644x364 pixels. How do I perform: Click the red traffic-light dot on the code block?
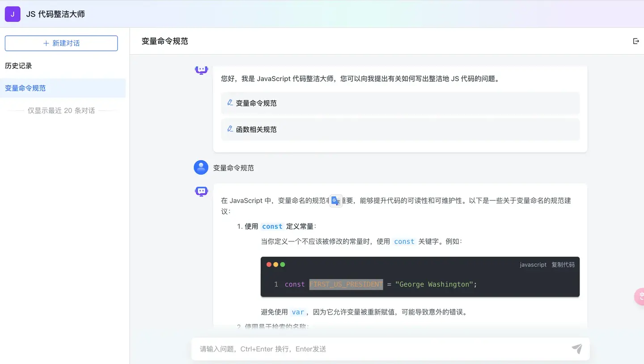268,264
